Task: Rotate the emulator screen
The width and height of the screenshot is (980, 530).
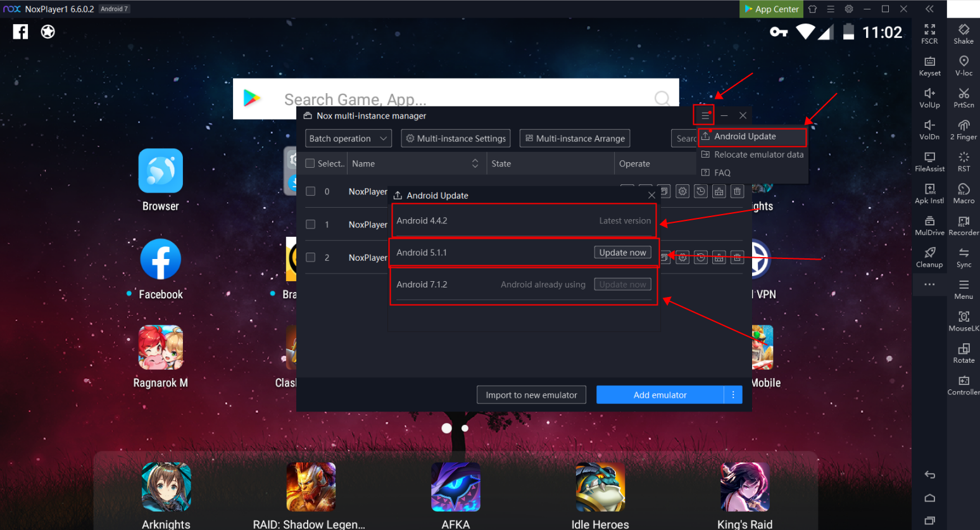Action: (964, 352)
